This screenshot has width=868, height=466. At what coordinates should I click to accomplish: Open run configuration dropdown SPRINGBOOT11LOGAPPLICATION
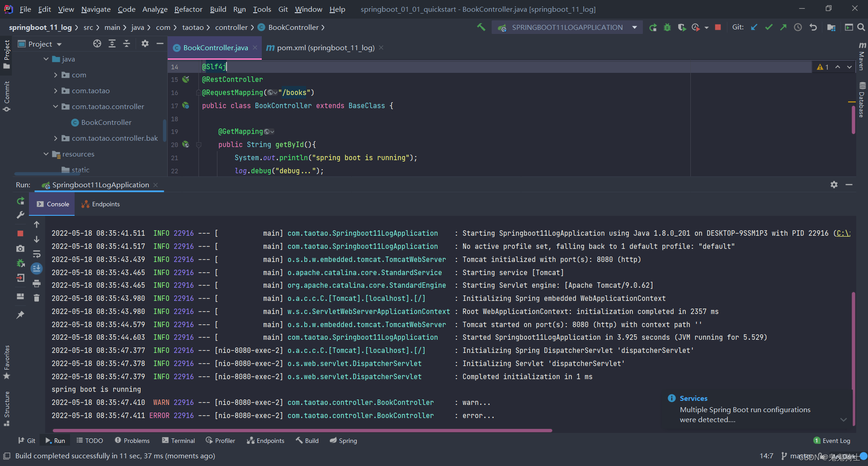(568, 28)
